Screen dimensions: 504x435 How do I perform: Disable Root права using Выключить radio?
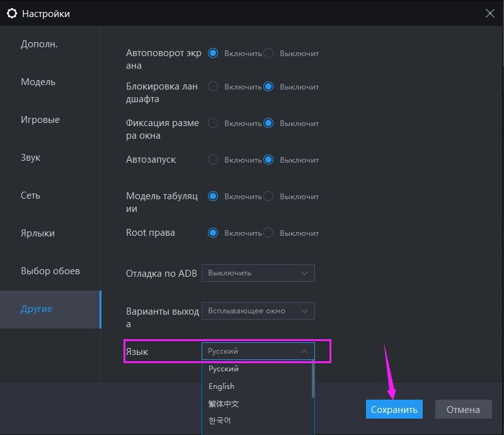tap(268, 233)
